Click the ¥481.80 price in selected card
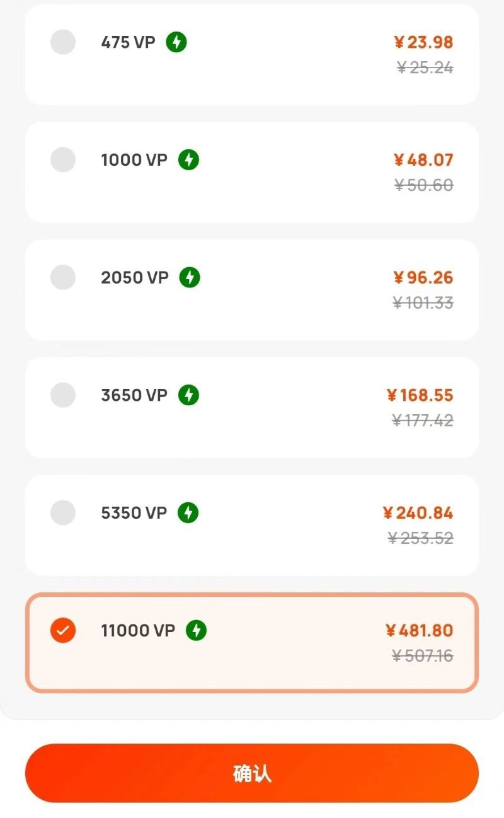Screen dimensions: 504x818 coord(420,630)
